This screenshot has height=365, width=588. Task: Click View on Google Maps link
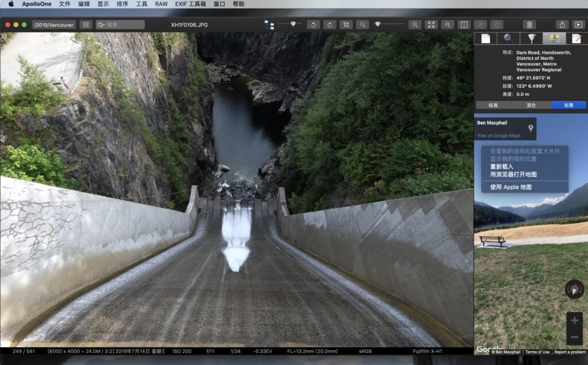[499, 137]
